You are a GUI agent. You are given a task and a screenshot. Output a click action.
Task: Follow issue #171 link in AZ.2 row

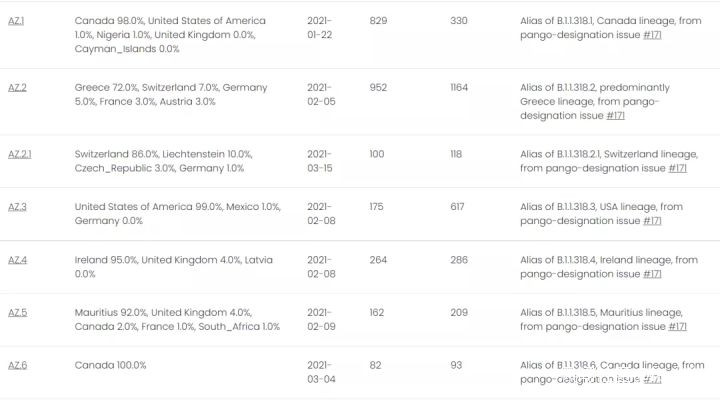pos(617,115)
